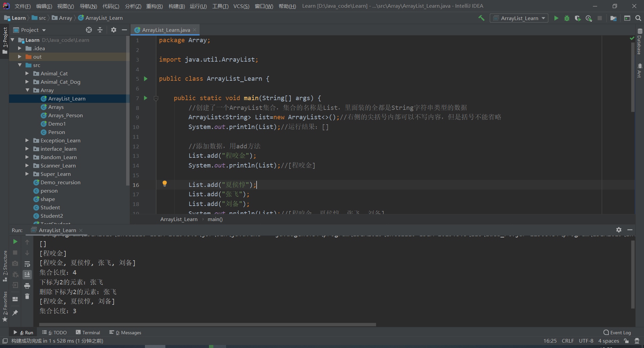This screenshot has height=348, width=644.
Task: Click the up stack trace arrow
Action: coord(27,242)
